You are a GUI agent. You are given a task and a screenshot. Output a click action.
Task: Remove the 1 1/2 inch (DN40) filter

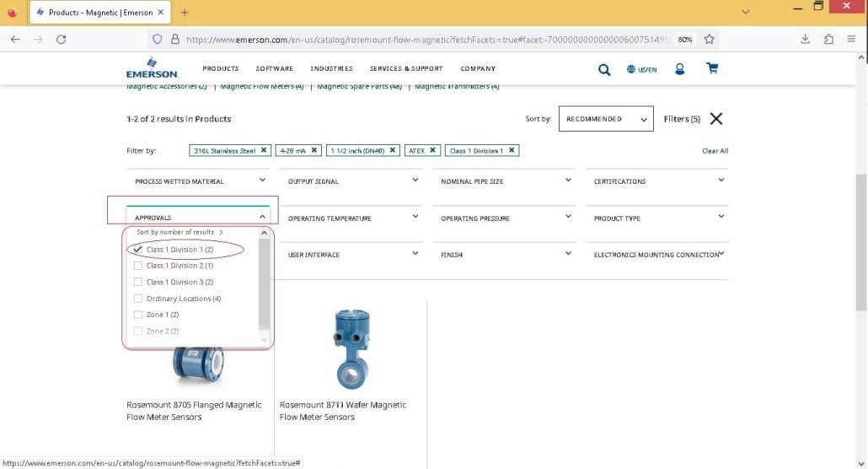[x=393, y=150]
